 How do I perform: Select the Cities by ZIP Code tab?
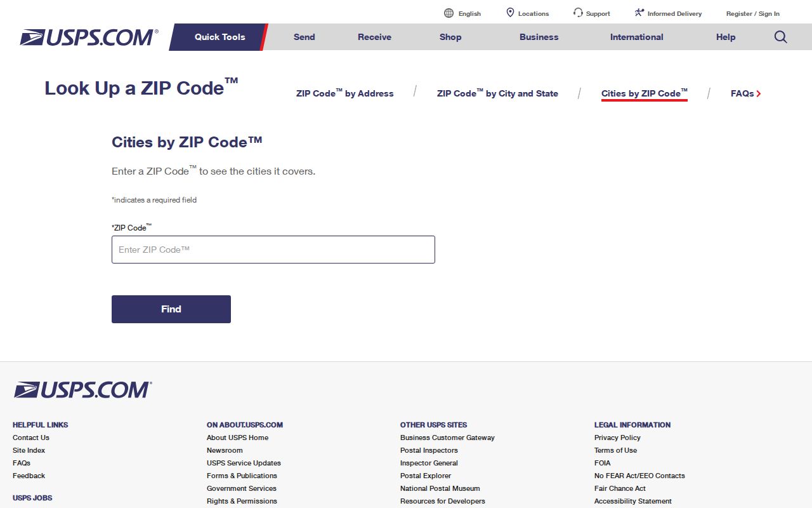(645, 93)
